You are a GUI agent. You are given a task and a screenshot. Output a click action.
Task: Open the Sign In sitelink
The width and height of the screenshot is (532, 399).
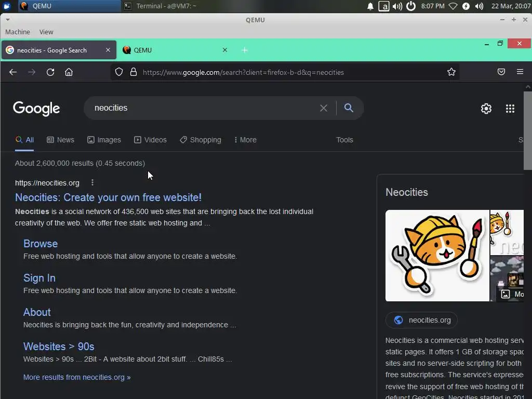pyautogui.click(x=39, y=278)
